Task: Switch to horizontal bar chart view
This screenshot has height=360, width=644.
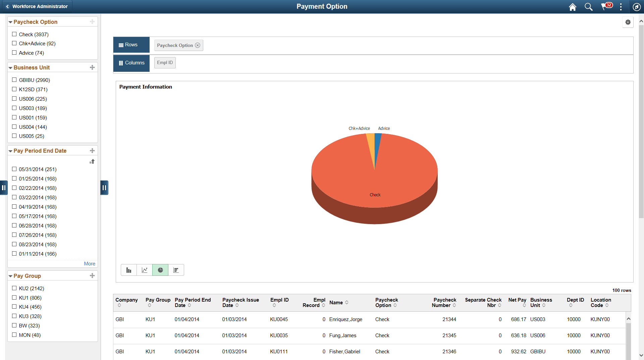Action: click(x=176, y=270)
